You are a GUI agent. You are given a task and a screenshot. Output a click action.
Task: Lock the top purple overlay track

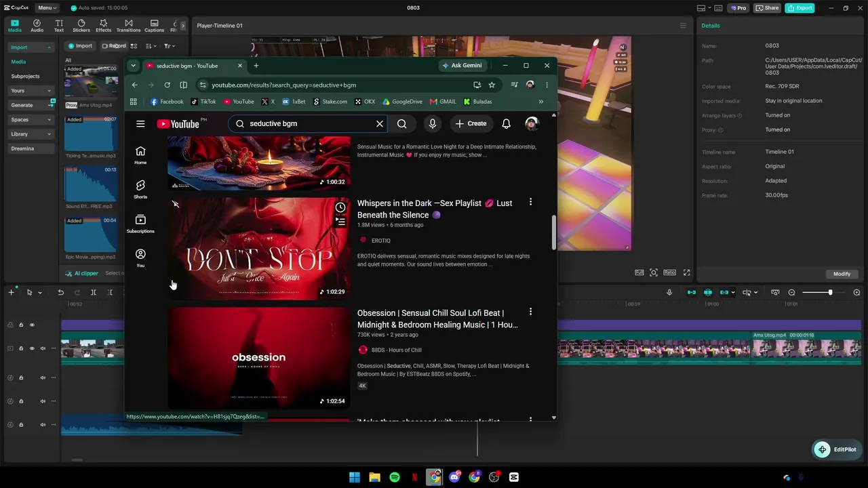[x=21, y=325]
